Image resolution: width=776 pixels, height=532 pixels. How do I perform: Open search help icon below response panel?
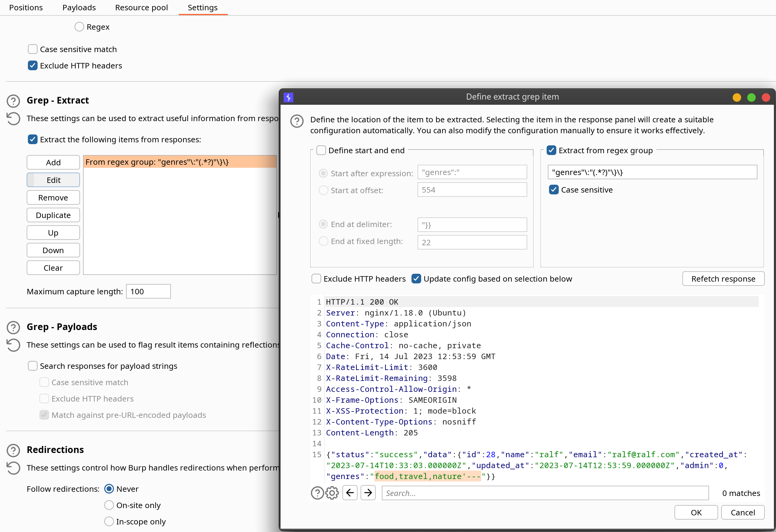[317, 493]
